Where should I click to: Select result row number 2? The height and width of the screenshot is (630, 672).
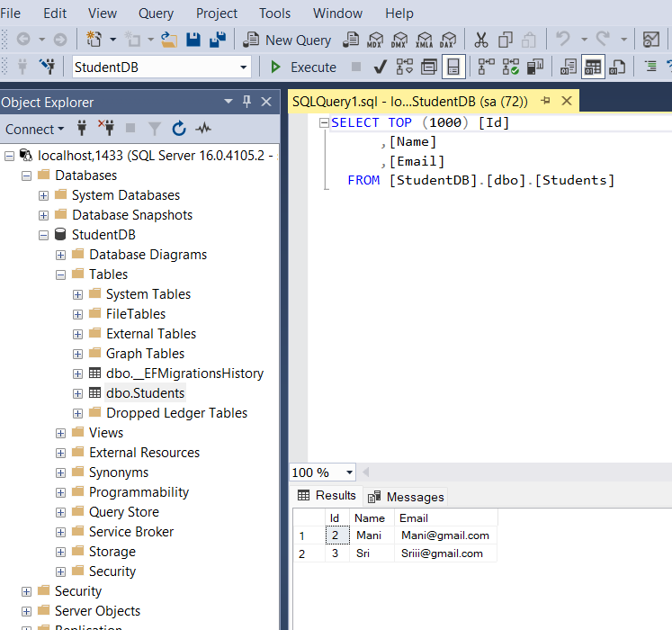coord(309,553)
